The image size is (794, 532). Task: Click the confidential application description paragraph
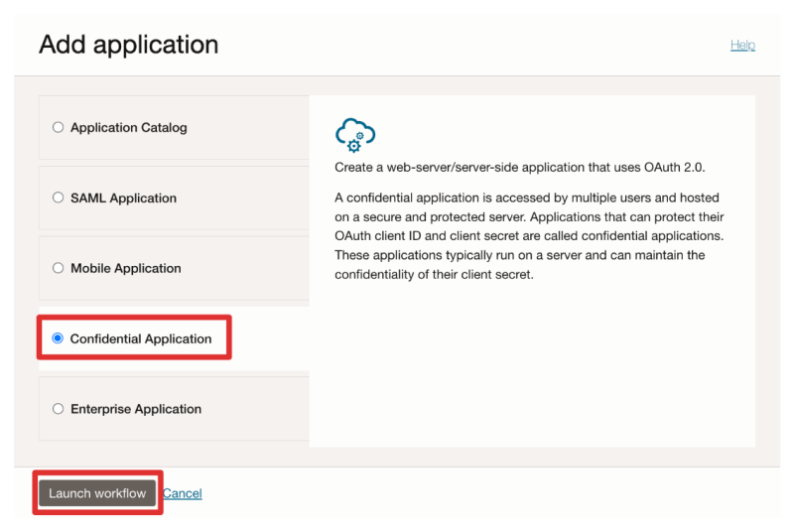(529, 236)
